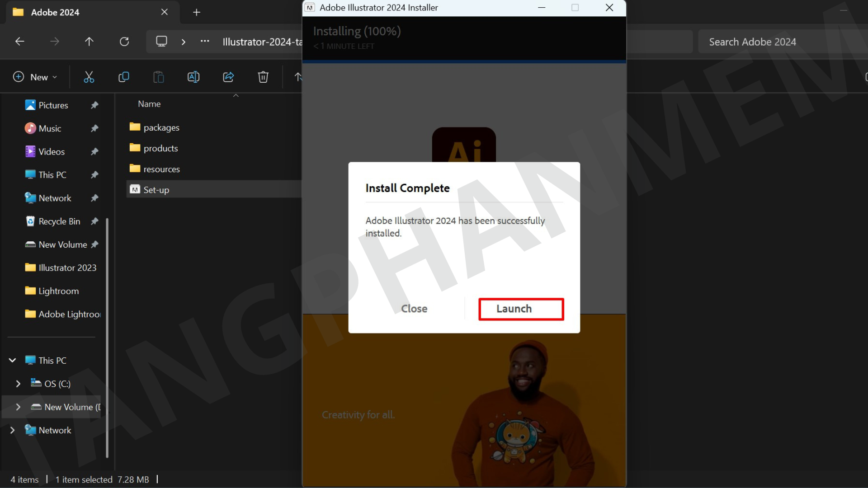Minimize the Adobe Illustrator 2024 Installer window
This screenshot has width=868, height=488.
click(x=542, y=8)
